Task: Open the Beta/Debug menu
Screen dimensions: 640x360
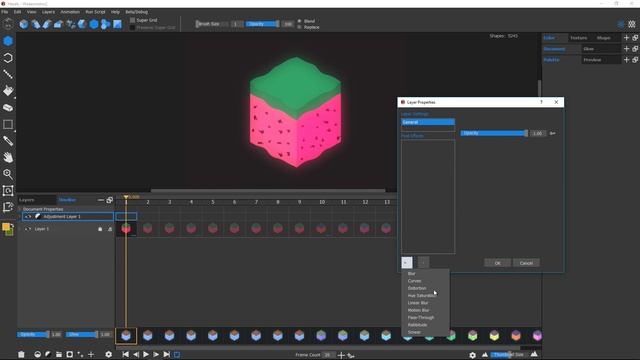Action: point(137,12)
